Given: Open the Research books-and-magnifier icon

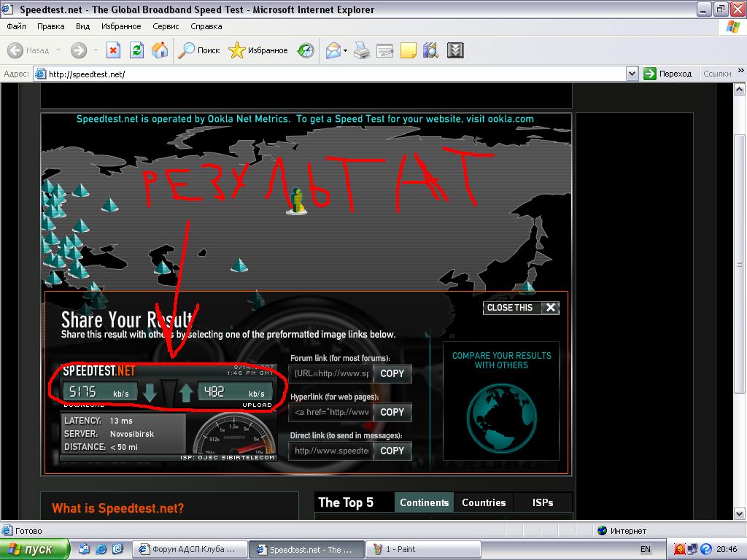Looking at the screenshot, I should click(x=430, y=50).
